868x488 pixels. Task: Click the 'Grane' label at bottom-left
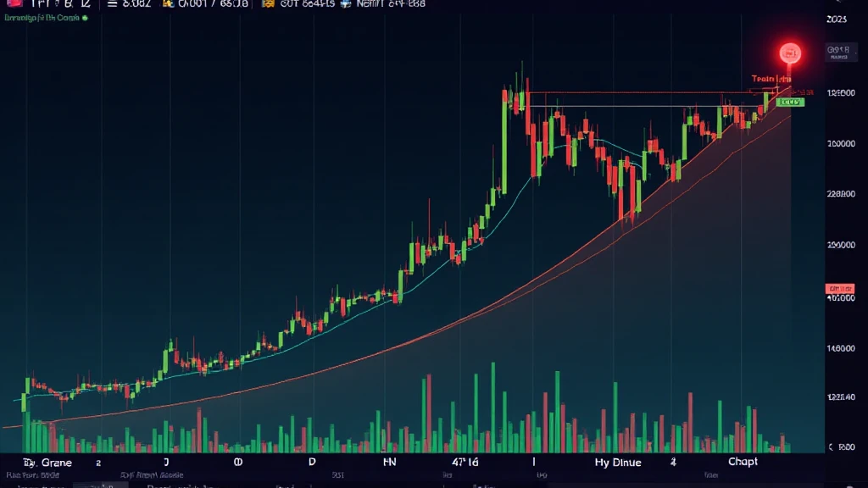click(x=56, y=463)
